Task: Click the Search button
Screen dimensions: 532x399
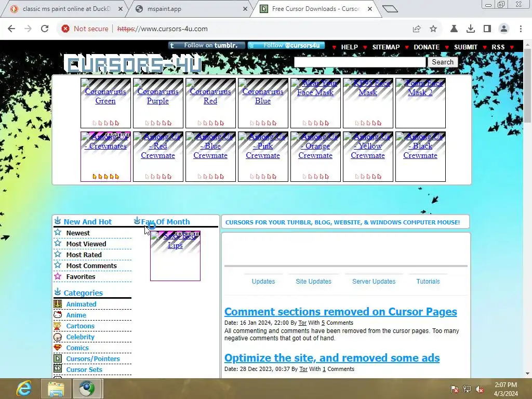Action: 443,62
